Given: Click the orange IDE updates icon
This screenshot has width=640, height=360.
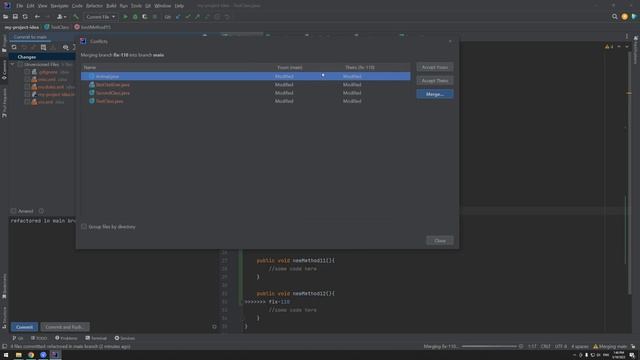Looking at the screenshot, I should pos(624,17).
